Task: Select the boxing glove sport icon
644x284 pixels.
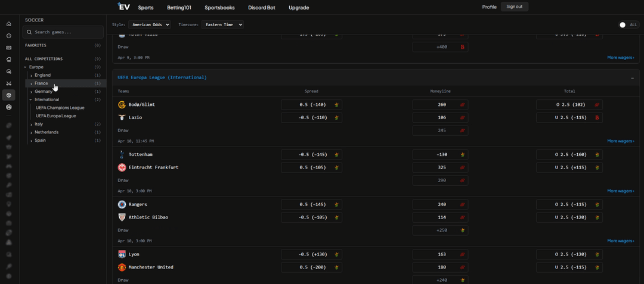Action: 8,60
